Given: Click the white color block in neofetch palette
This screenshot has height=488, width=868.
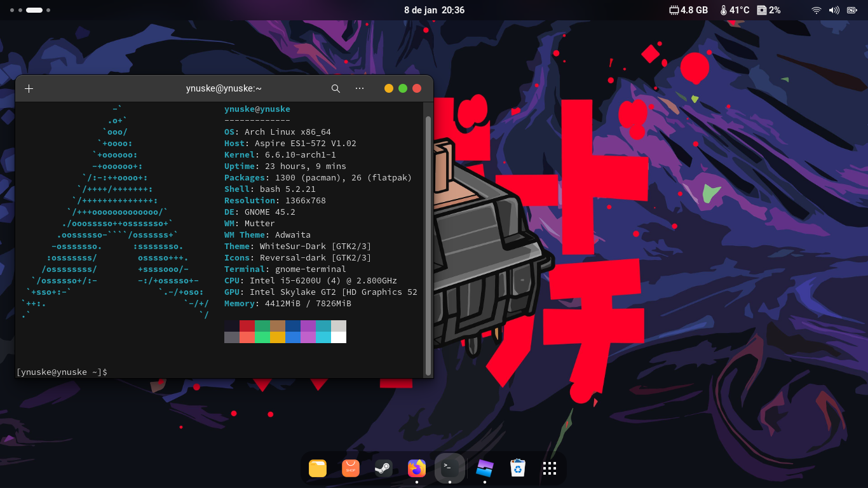Looking at the screenshot, I should coord(339,337).
